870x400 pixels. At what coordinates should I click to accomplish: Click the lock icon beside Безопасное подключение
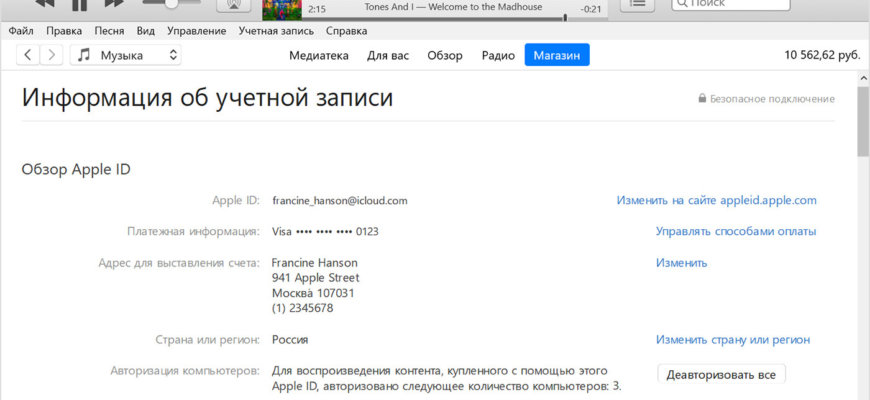[x=702, y=99]
